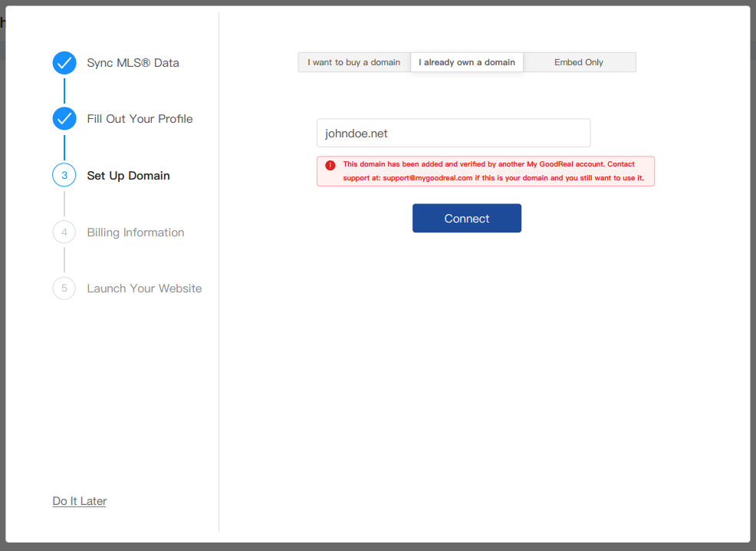
Task: Select the I already own a domain option
Action: [x=466, y=61]
